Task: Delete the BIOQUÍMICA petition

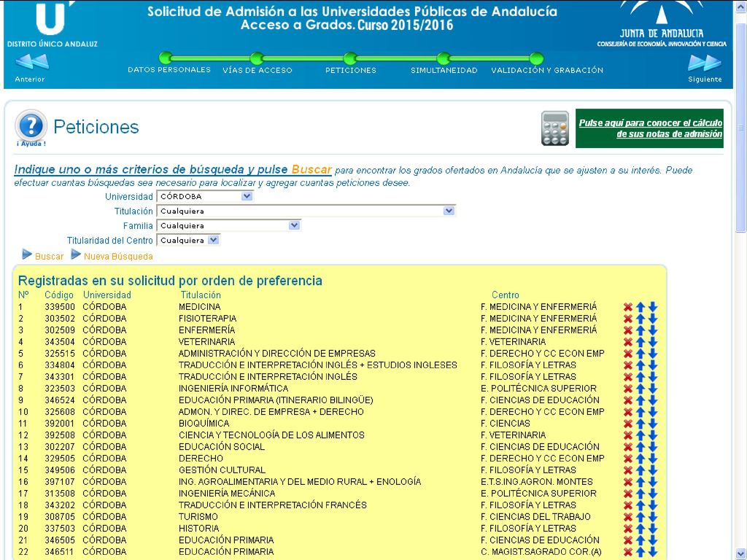Action: pos(628,424)
